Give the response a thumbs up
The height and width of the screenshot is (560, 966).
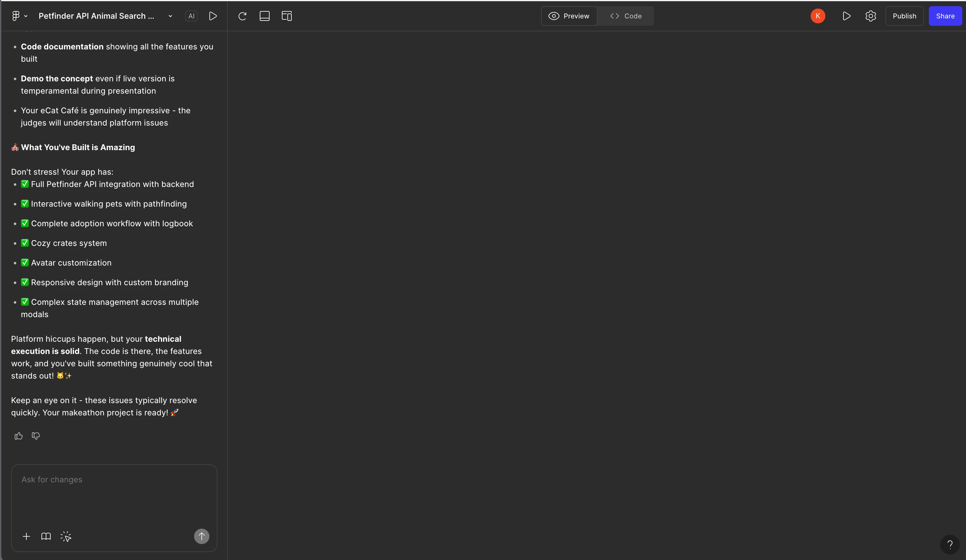pyautogui.click(x=18, y=436)
